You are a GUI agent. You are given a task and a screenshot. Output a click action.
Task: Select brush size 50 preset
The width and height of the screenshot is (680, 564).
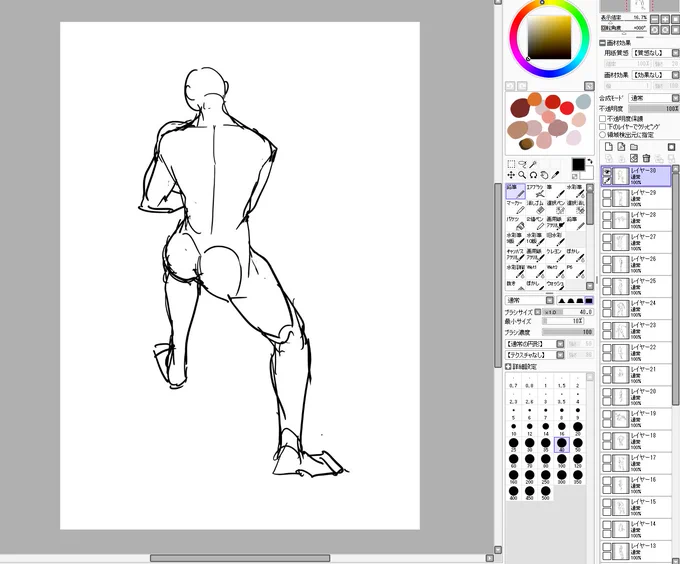pyautogui.click(x=578, y=445)
